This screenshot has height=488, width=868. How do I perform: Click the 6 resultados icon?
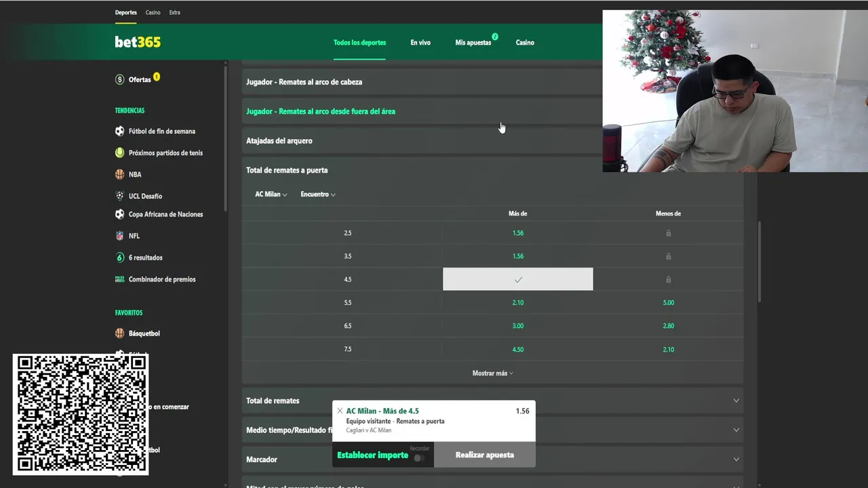(120, 258)
